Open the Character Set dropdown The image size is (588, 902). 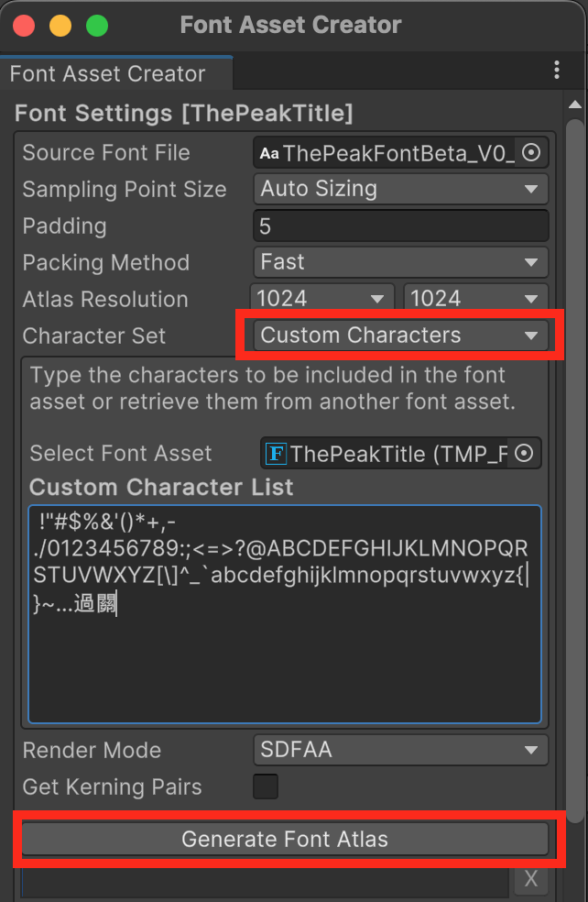click(x=400, y=335)
